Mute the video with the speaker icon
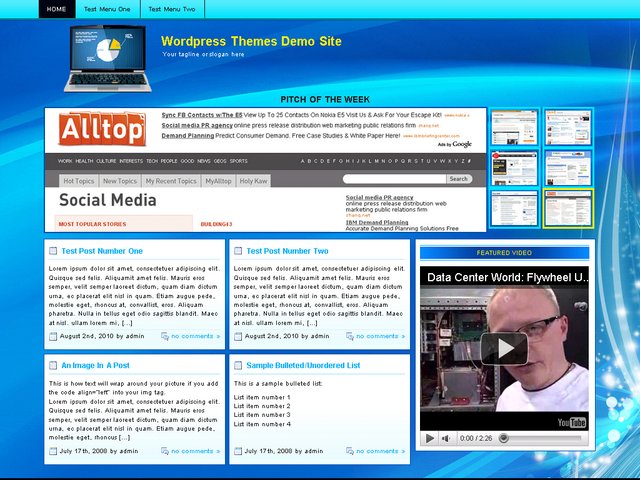This screenshot has width=640, height=480. tap(446, 438)
